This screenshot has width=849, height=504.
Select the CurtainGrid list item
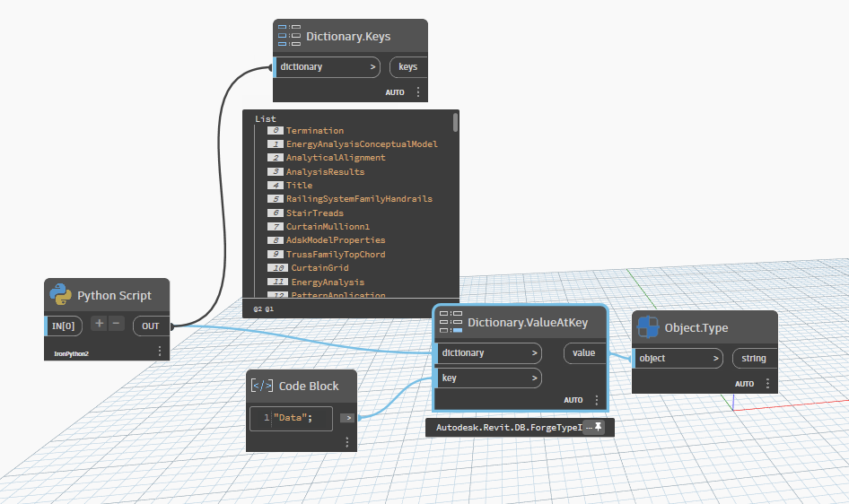(320, 267)
